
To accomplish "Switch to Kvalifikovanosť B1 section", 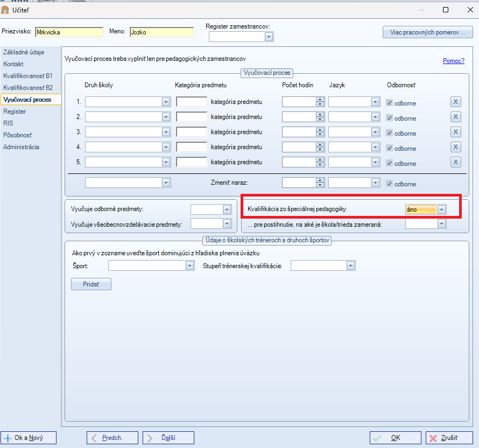I will tap(28, 76).
